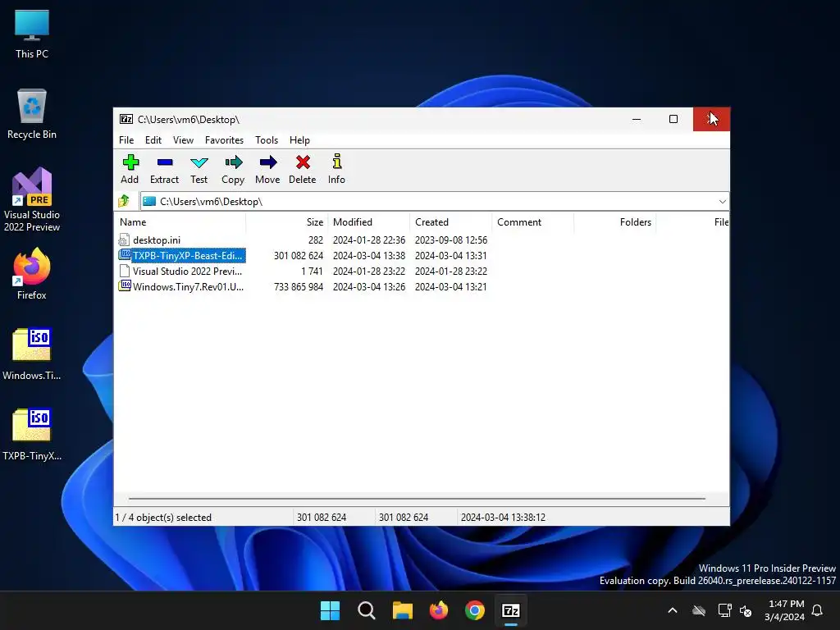Click the Info toolbar icon
Screen dimensions: 840x630
[x=336, y=162]
